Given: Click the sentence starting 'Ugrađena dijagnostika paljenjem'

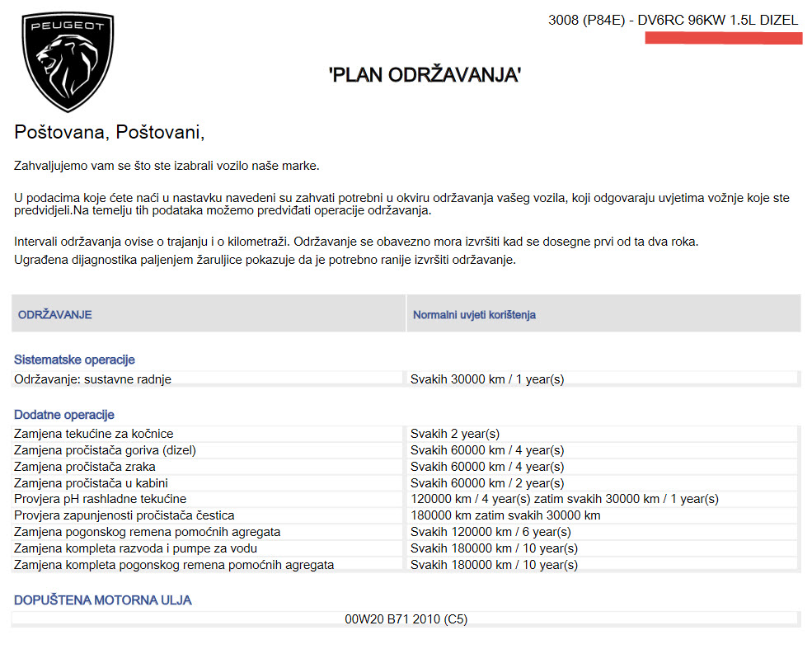Looking at the screenshot, I should (x=265, y=260).
